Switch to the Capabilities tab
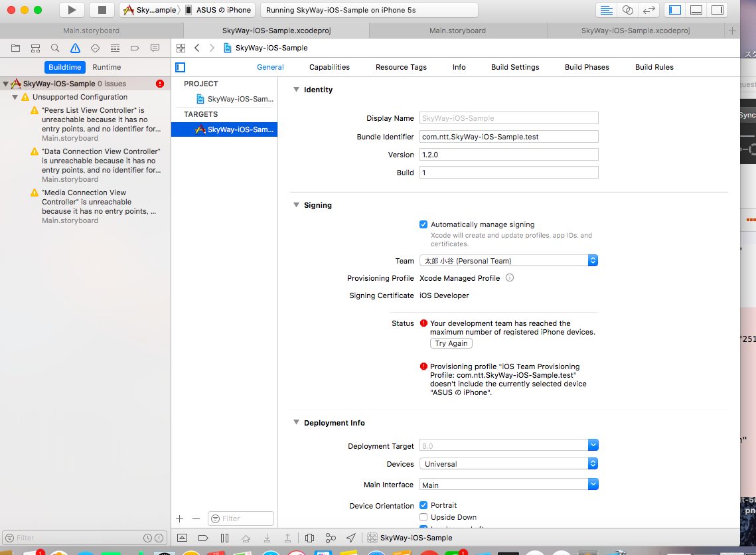 [x=329, y=67]
